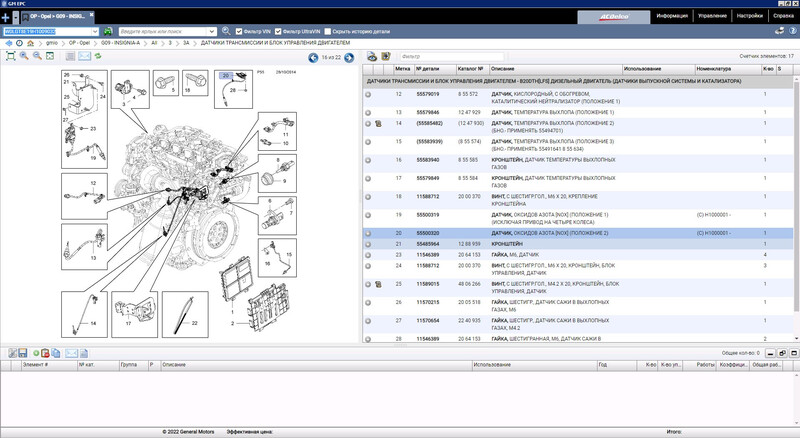The image size is (800, 438).
Task: Open the Управление menu
Action: (x=712, y=16)
